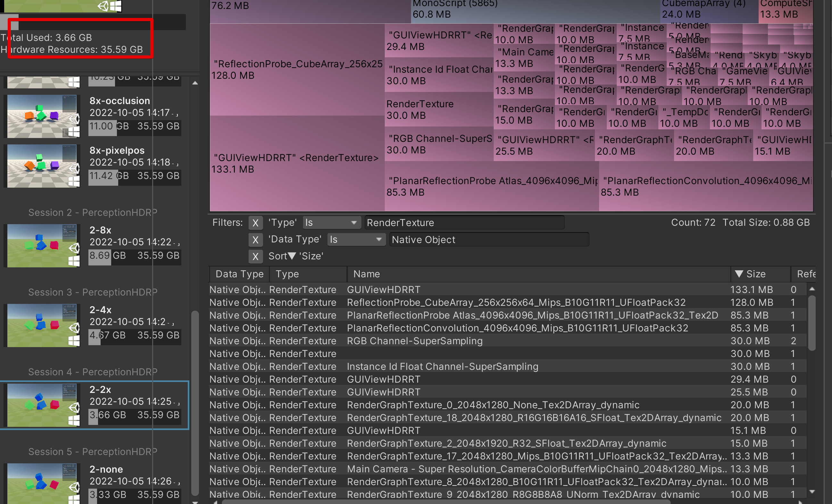Click Unity editor icon on 8x-occlusion snapshot
The height and width of the screenshot is (504, 832).
(x=74, y=119)
